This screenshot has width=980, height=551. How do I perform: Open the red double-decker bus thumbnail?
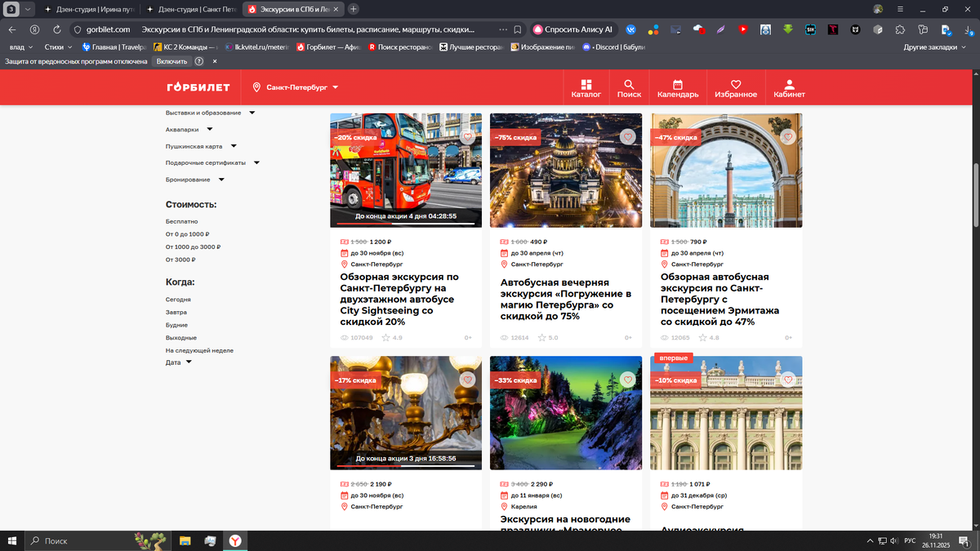click(406, 170)
